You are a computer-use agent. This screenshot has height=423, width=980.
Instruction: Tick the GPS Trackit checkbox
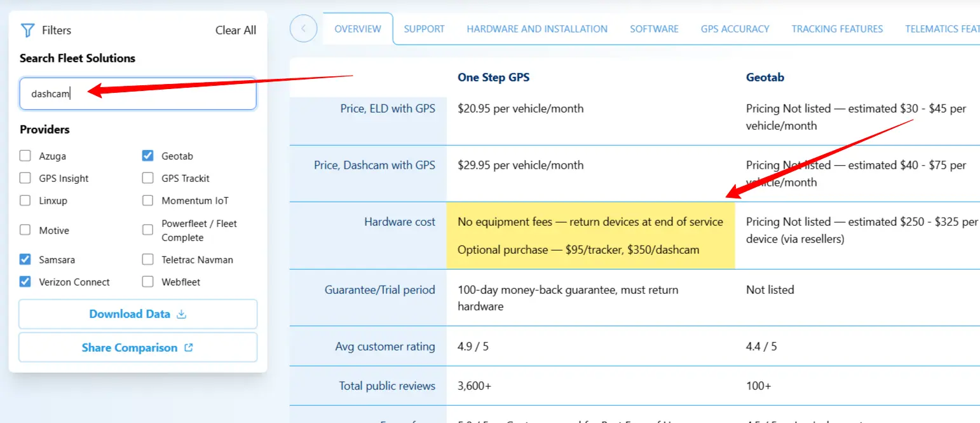148,178
